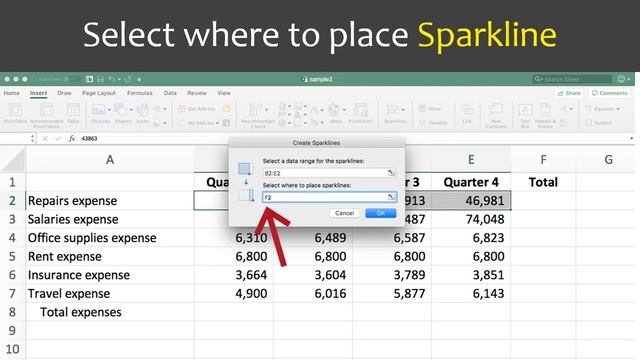Click the location range collapse-dialog icon
This screenshot has width=640, height=360.
click(391, 197)
